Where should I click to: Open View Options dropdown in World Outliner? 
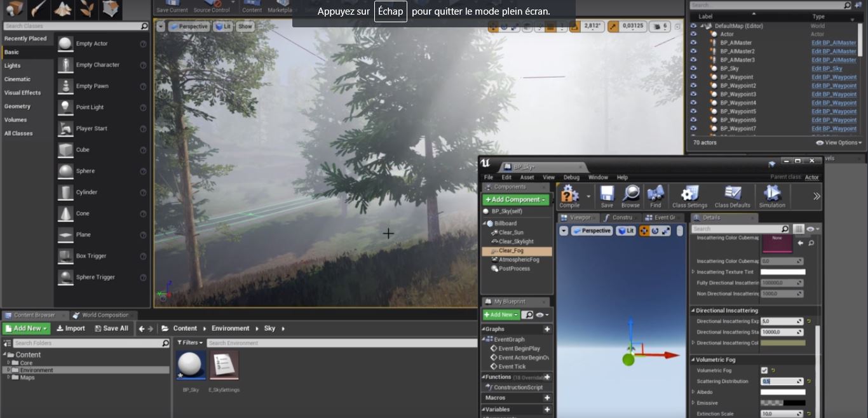[839, 143]
